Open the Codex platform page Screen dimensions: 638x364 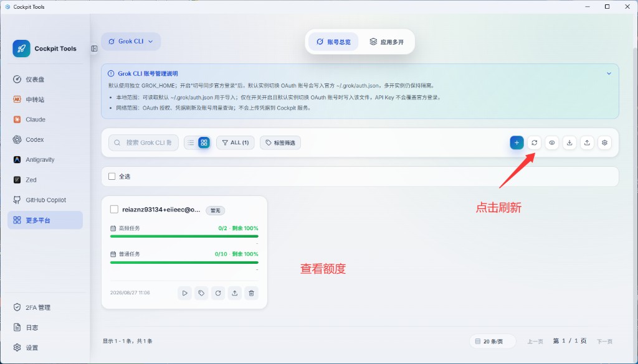(x=45, y=139)
